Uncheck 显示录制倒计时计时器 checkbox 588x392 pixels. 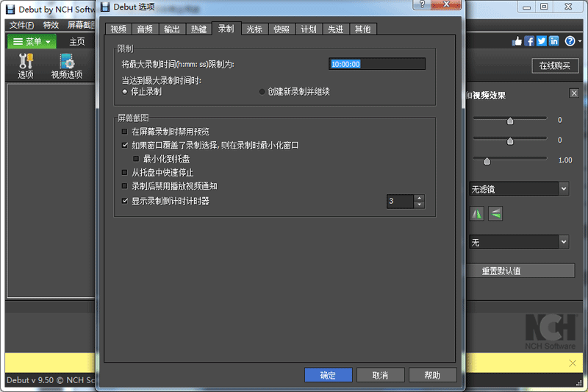pos(124,201)
